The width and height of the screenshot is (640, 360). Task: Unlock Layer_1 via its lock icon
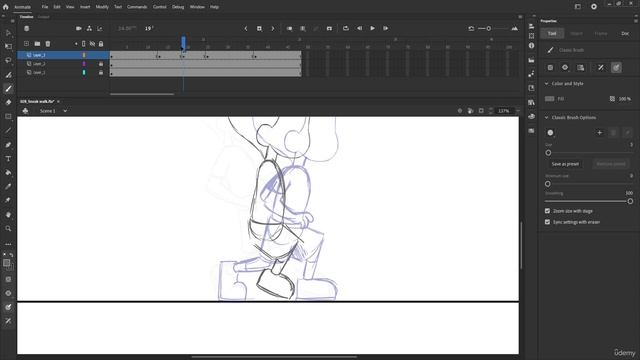coord(101,72)
